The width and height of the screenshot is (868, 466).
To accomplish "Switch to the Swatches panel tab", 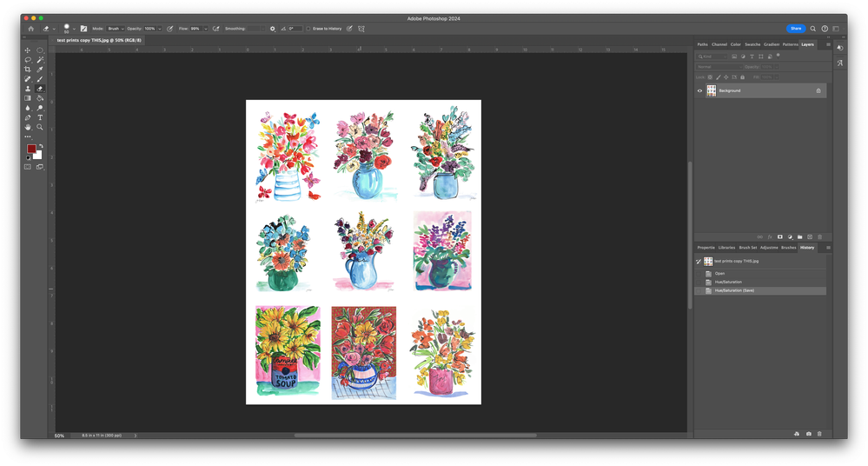I will 752,44.
